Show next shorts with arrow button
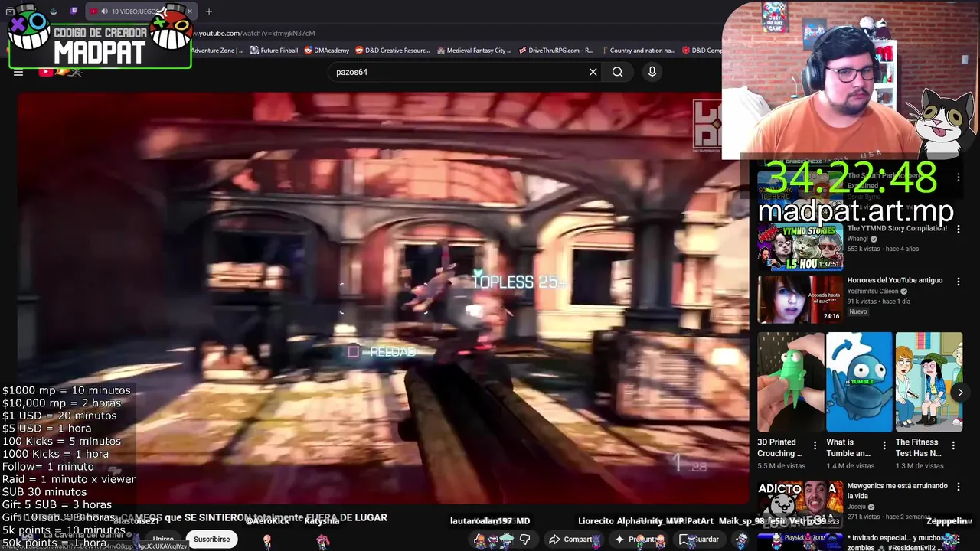This screenshot has height=551, width=980. click(x=960, y=392)
